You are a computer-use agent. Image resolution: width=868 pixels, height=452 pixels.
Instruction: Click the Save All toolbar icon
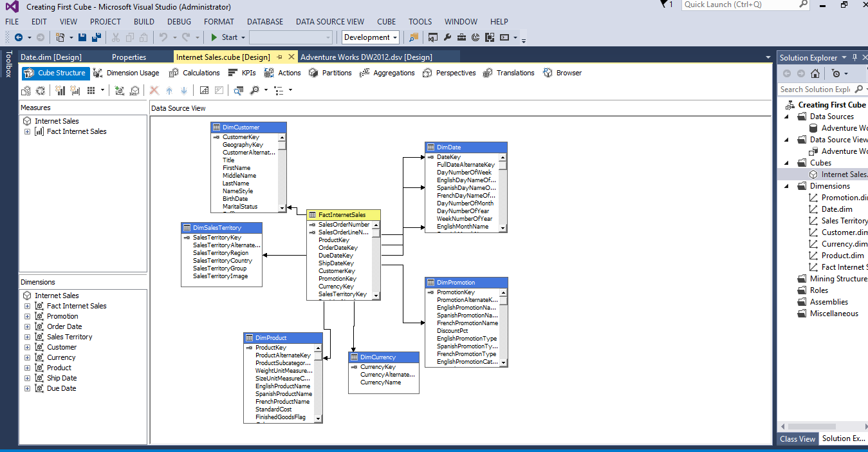96,37
